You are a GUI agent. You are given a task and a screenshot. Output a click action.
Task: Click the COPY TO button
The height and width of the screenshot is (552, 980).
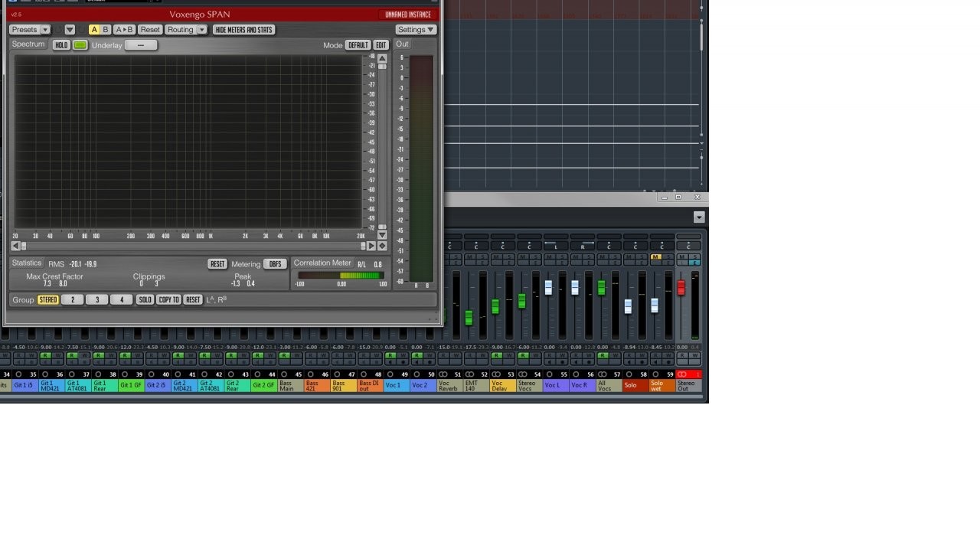click(x=168, y=300)
